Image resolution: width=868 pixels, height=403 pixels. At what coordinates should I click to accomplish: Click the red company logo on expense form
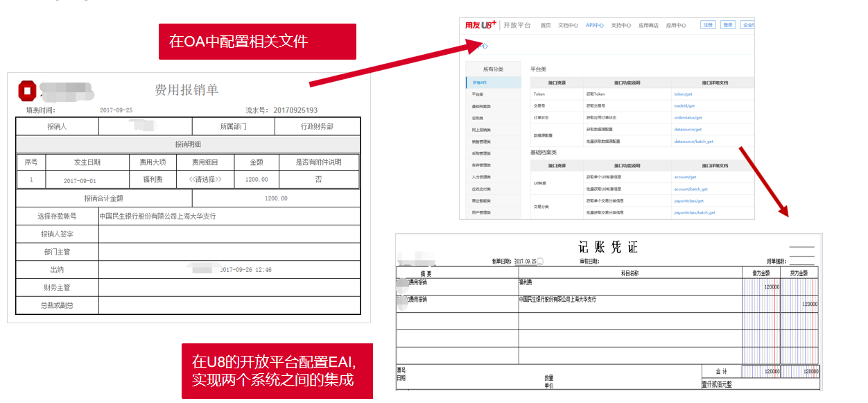[x=27, y=89]
